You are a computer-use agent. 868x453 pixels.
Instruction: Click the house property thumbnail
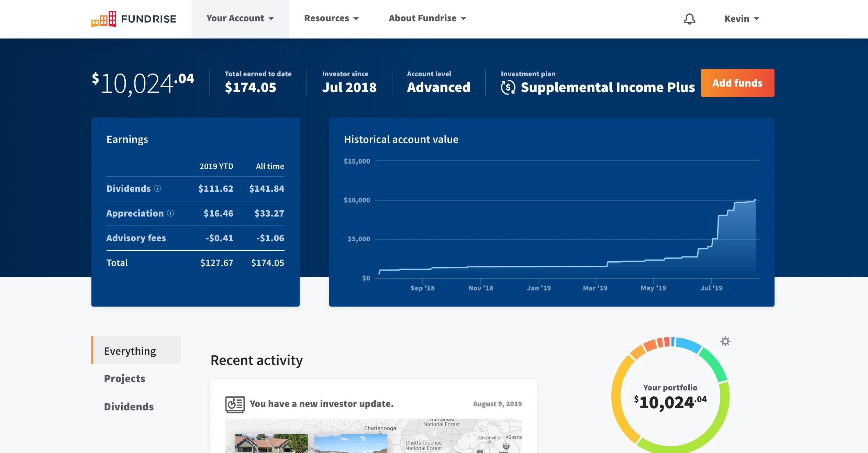point(271,443)
